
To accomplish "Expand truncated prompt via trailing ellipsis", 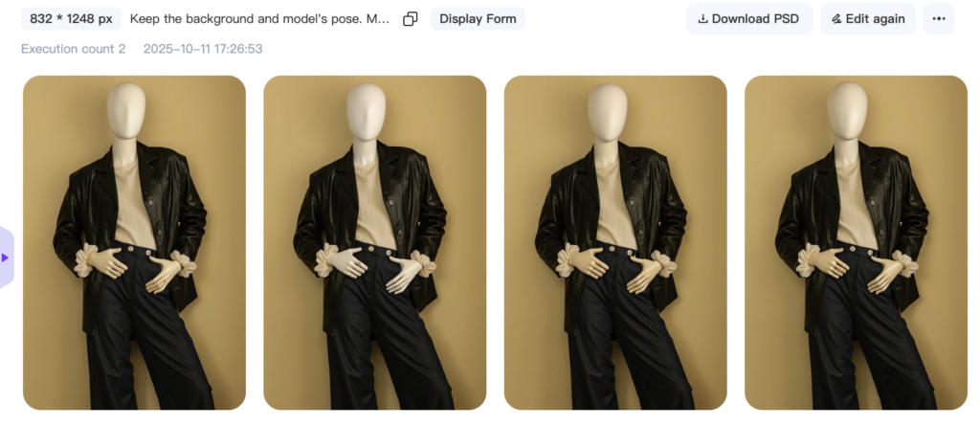I will pos(386,19).
